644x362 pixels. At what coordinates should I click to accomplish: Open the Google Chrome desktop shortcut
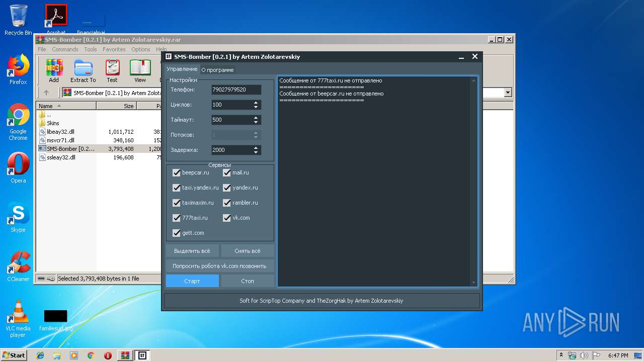(18, 122)
